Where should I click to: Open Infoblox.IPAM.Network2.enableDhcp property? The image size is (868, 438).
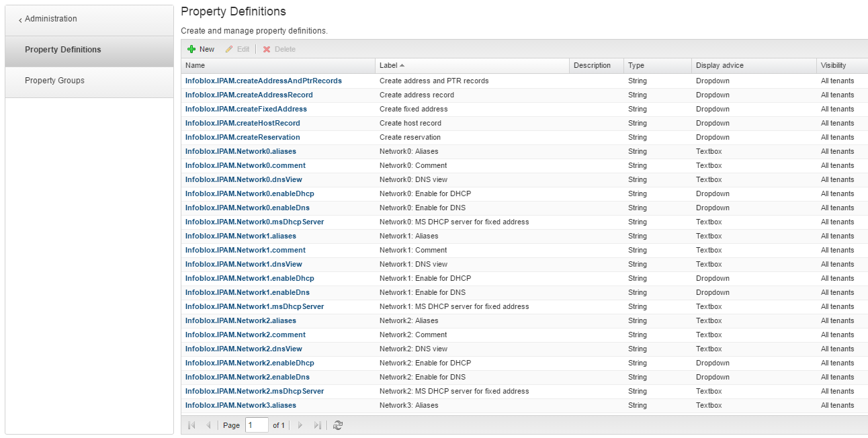click(250, 363)
